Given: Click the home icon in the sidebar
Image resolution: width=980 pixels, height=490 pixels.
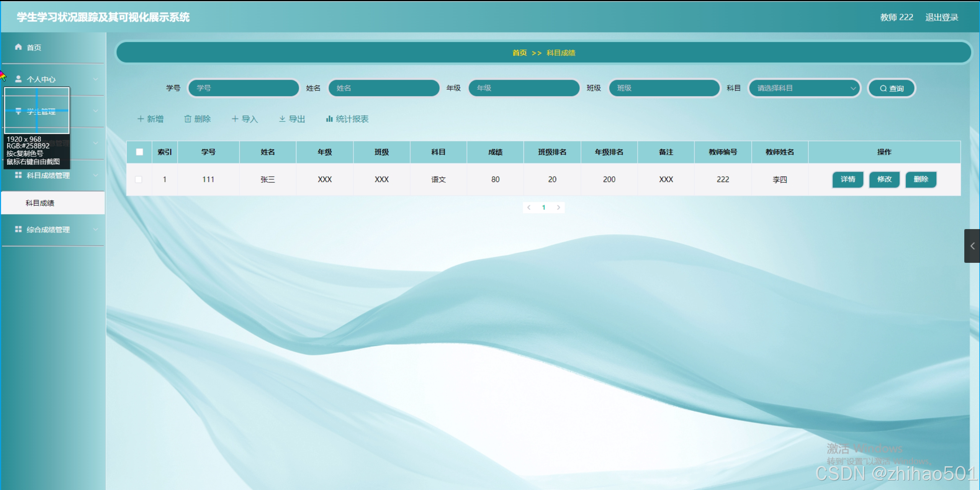Looking at the screenshot, I should pyautogui.click(x=18, y=47).
